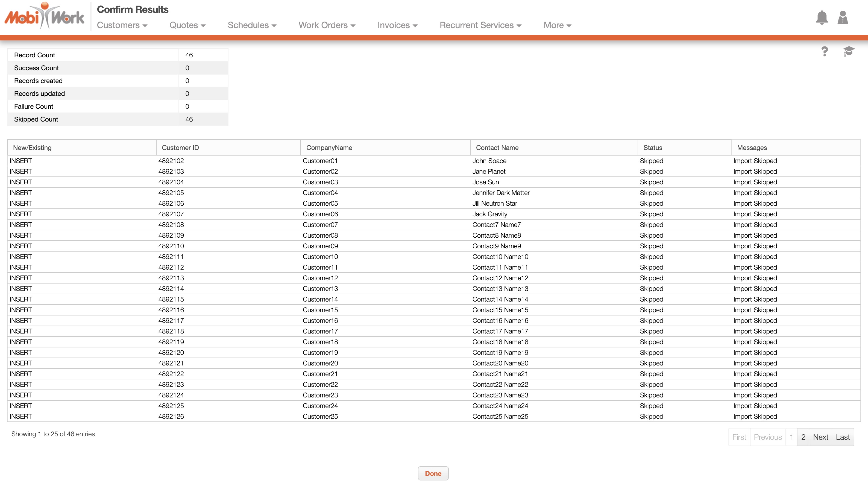The image size is (868, 484).
Task: Go to page 2 of results
Action: [803, 437]
